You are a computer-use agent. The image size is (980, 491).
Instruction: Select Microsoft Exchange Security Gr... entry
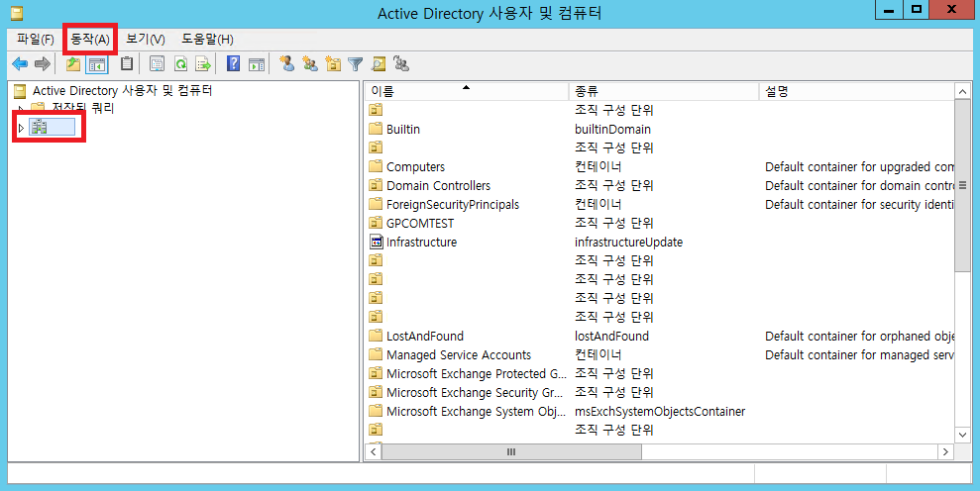[x=475, y=392]
